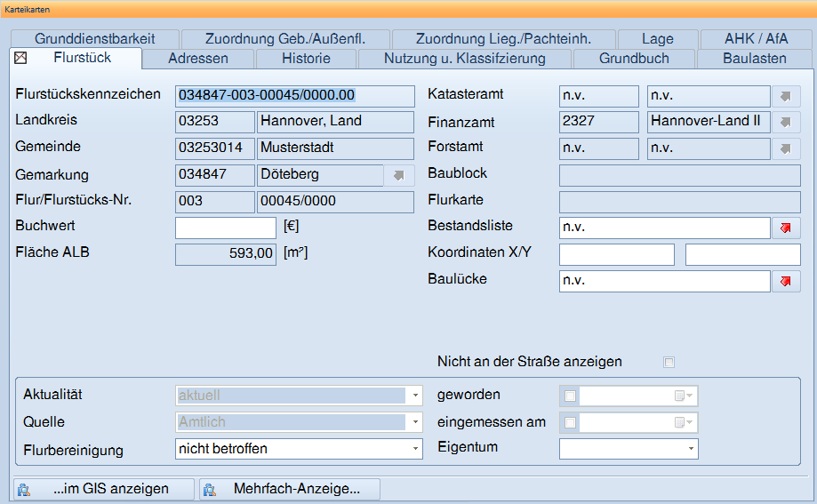This screenshot has height=504, width=817.
Task: Click the icon on the Flurstück tab
Action: (x=21, y=59)
